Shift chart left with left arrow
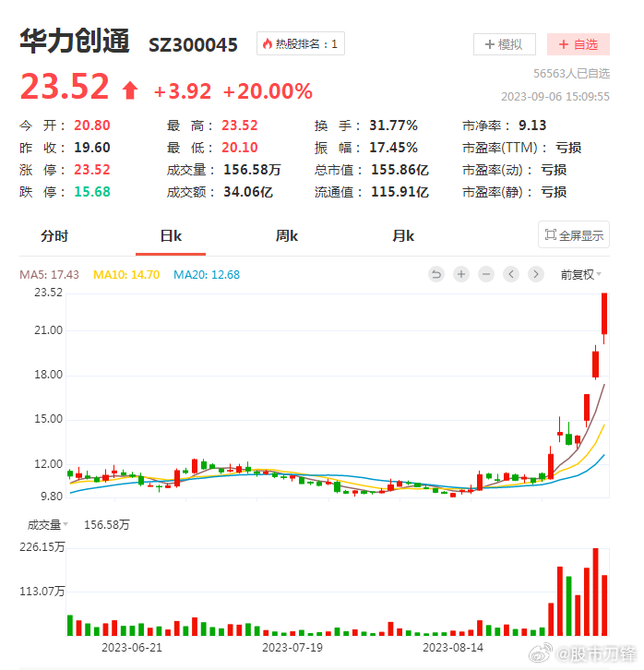Screen dimensions: 644x670 click(x=511, y=274)
